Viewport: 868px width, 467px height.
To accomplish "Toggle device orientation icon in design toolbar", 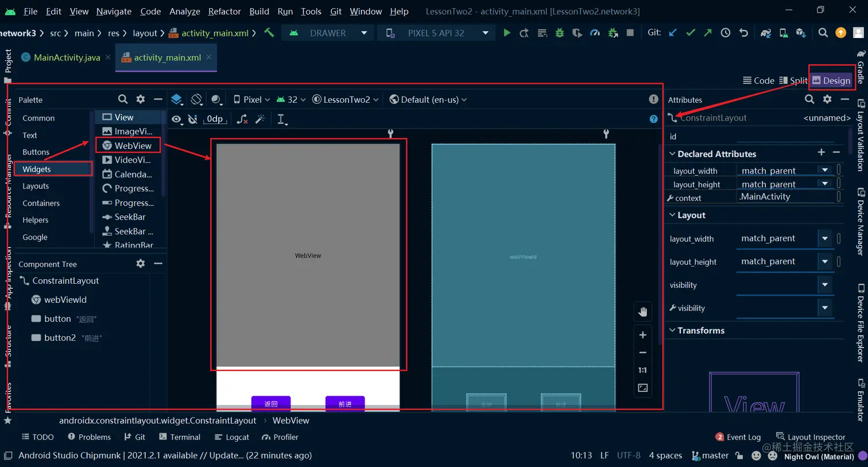I will 196,99.
